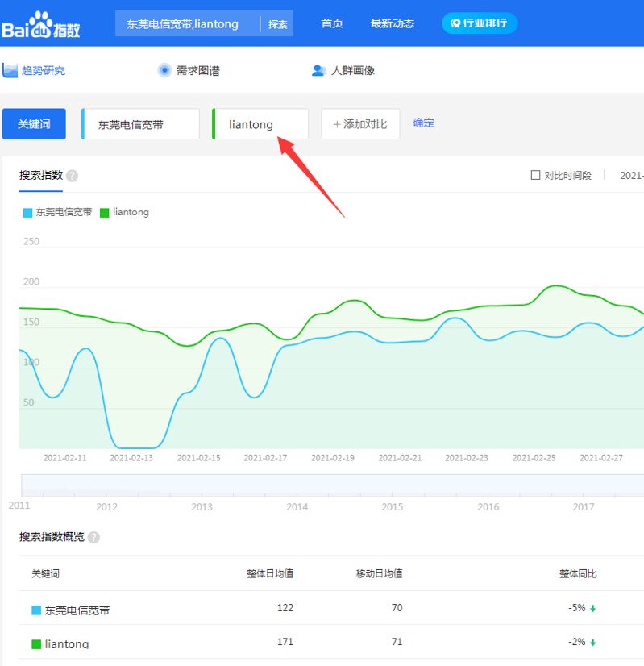Click help icon beside 搜索指数
644x666 pixels.
[x=73, y=176]
